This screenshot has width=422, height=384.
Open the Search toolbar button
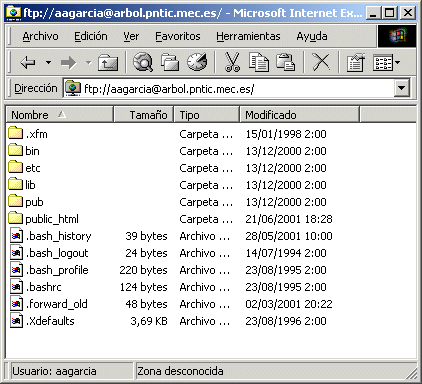pyautogui.click(x=143, y=62)
